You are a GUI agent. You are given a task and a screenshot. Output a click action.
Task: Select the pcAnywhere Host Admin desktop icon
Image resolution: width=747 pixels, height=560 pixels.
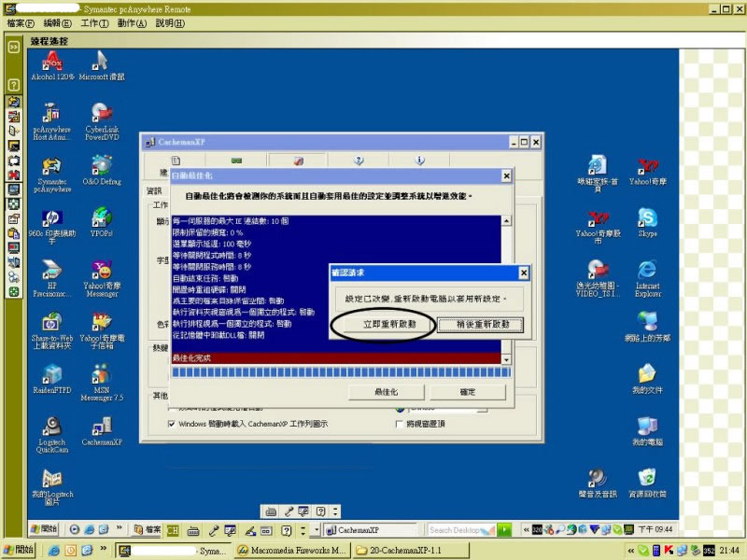coord(51,122)
